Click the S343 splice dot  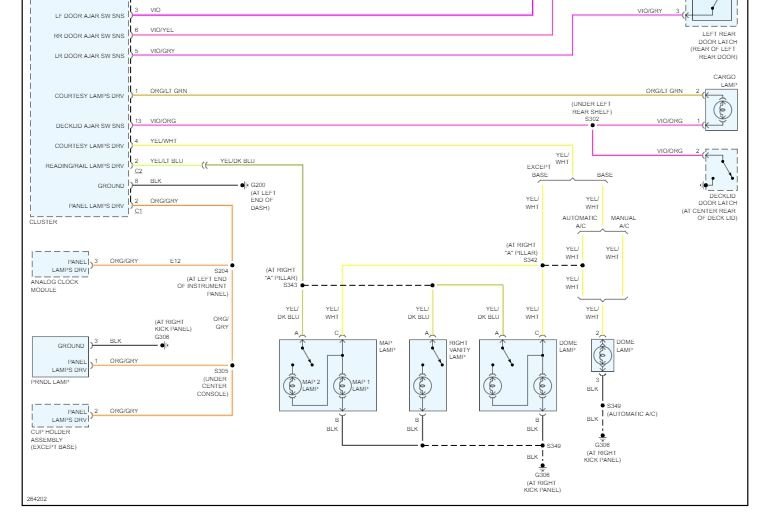tap(302, 285)
